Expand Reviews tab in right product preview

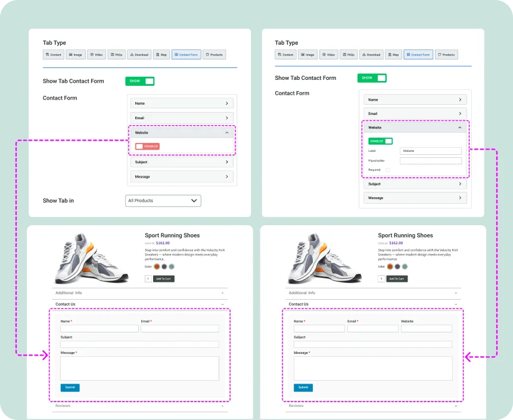(372, 406)
